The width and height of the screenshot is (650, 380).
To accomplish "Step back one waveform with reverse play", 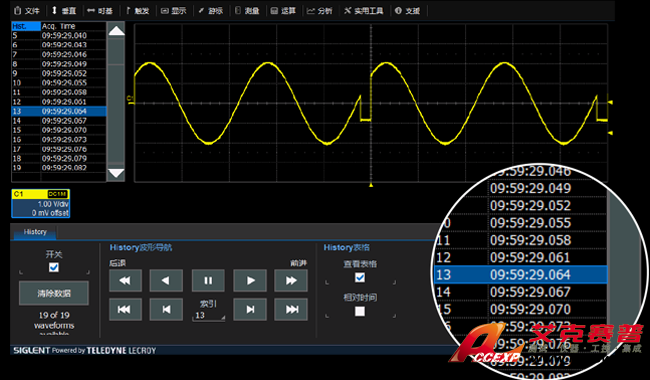I will (x=166, y=281).
